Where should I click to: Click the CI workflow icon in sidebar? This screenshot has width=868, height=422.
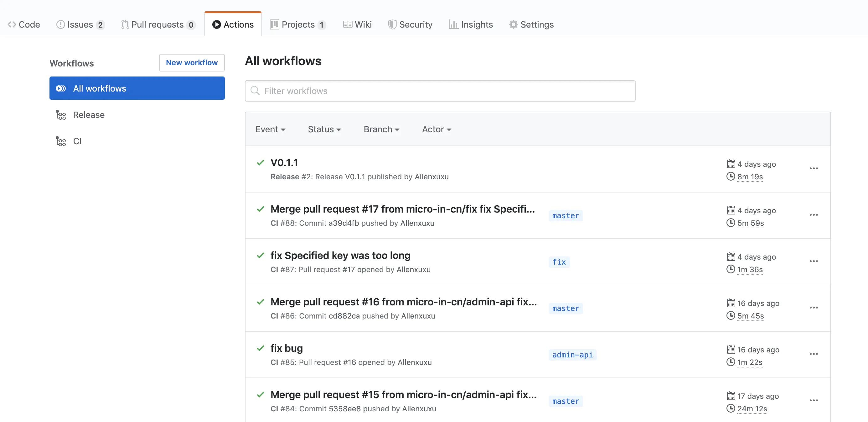(61, 141)
